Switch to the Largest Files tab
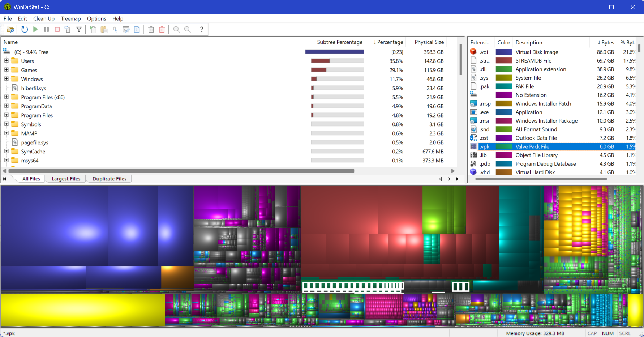This screenshot has width=644, height=337. (x=66, y=179)
